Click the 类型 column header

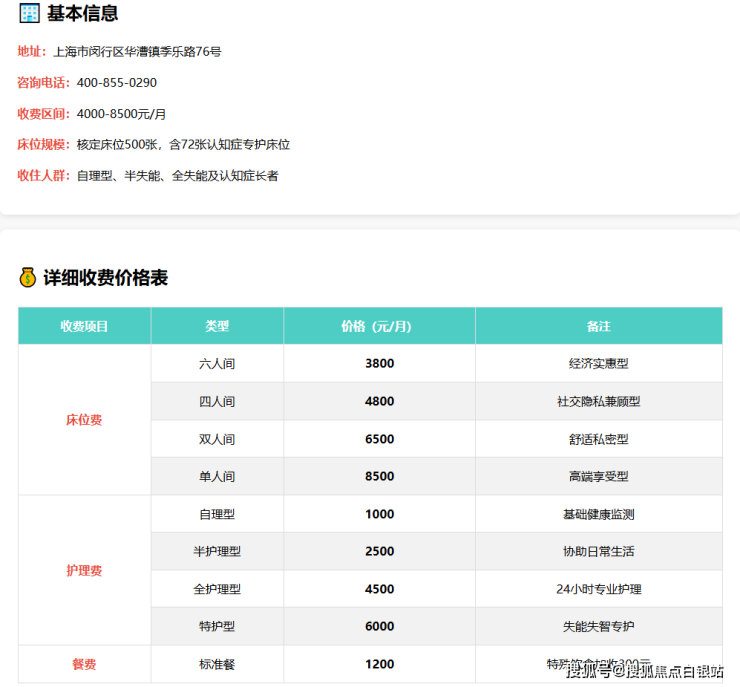click(217, 326)
